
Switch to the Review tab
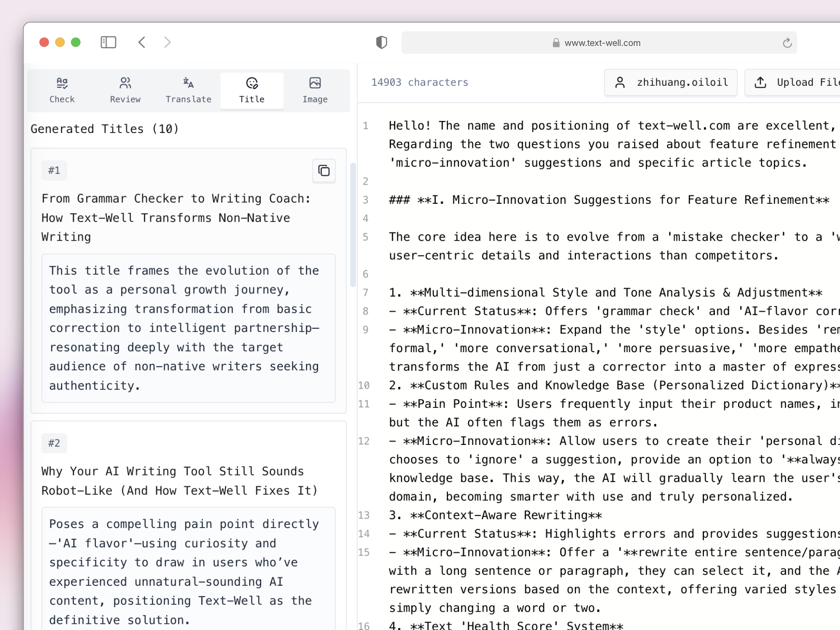click(x=126, y=91)
